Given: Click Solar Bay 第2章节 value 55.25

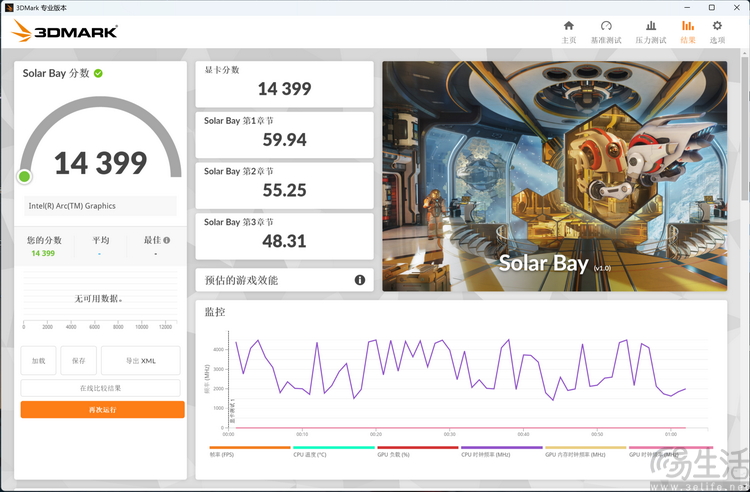Looking at the screenshot, I should [x=284, y=190].
